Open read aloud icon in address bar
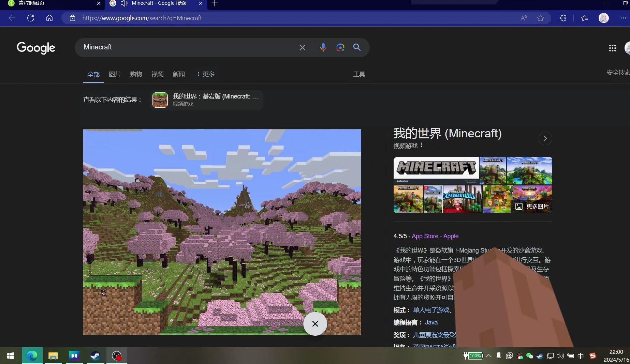 524,18
